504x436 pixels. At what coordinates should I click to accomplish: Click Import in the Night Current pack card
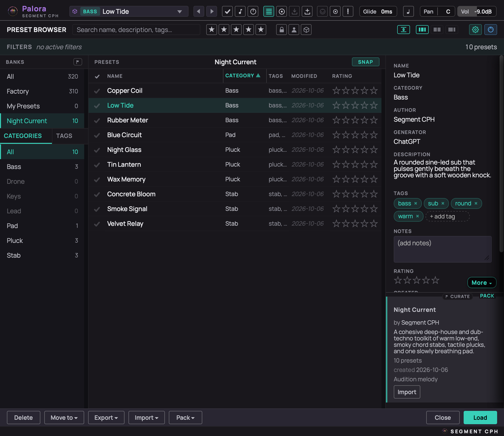[x=407, y=392]
